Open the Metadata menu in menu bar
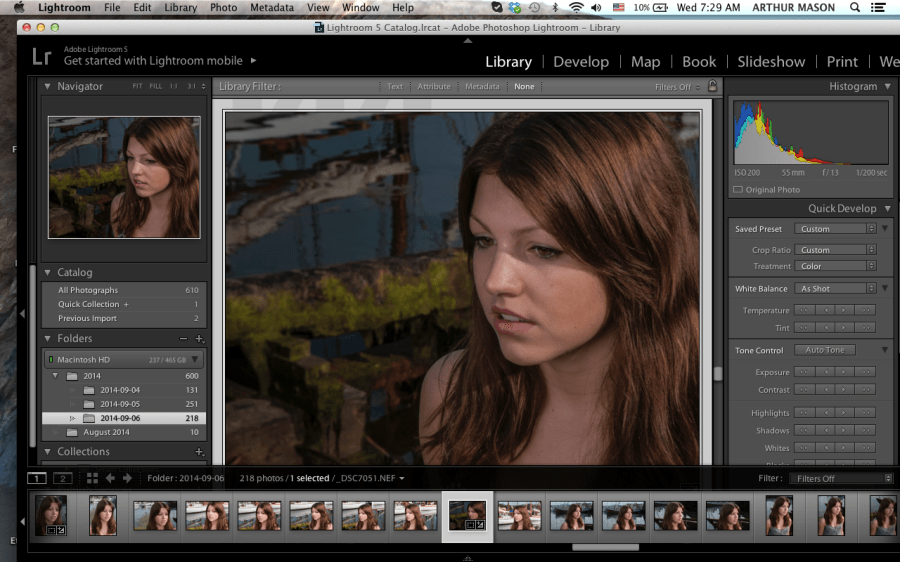 pyautogui.click(x=272, y=8)
